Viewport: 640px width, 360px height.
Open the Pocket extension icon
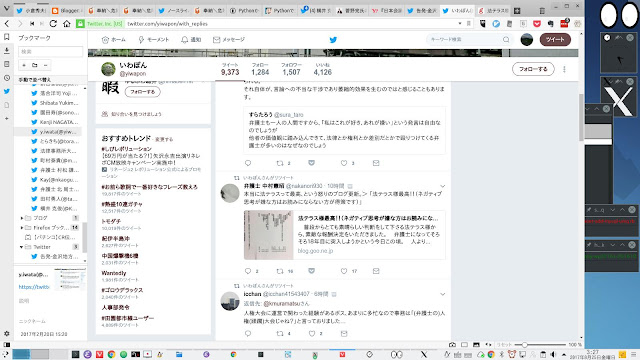(x=537, y=24)
